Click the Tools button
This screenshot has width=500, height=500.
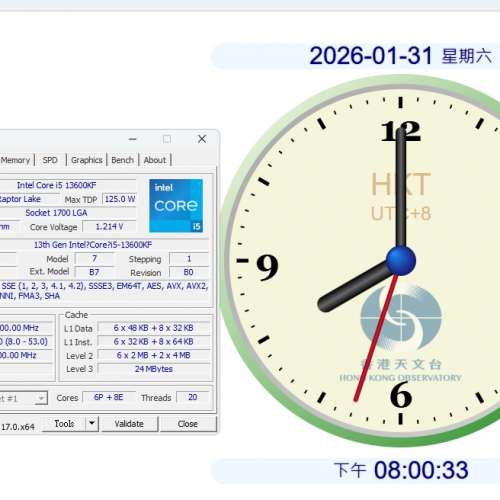64,424
